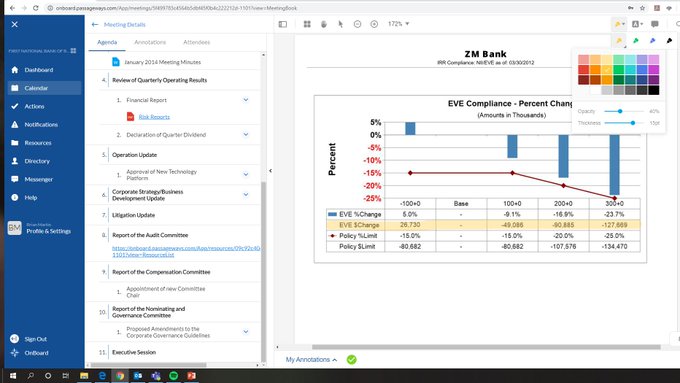Toggle the document side panel icon

[283, 24]
